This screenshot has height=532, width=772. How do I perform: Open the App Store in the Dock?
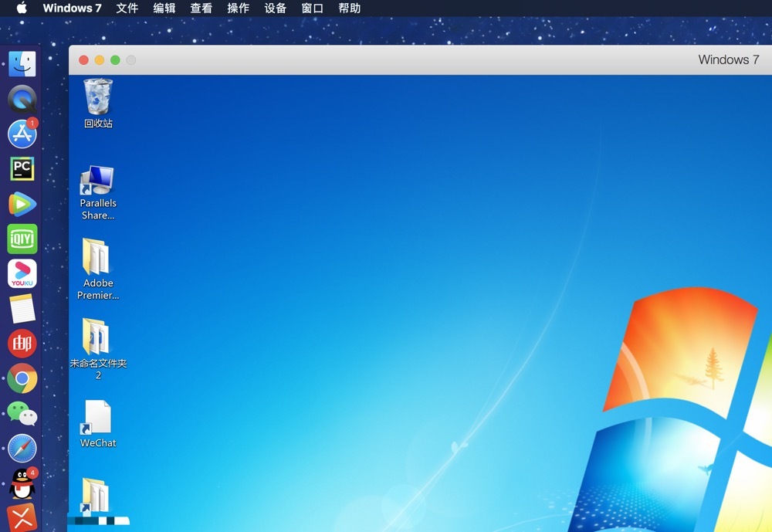point(22,134)
